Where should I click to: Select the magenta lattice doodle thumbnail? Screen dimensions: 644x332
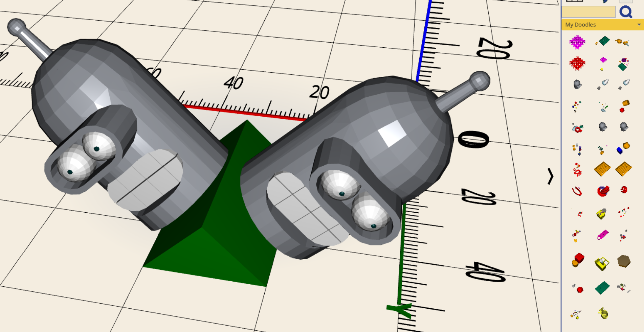point(577,42)
